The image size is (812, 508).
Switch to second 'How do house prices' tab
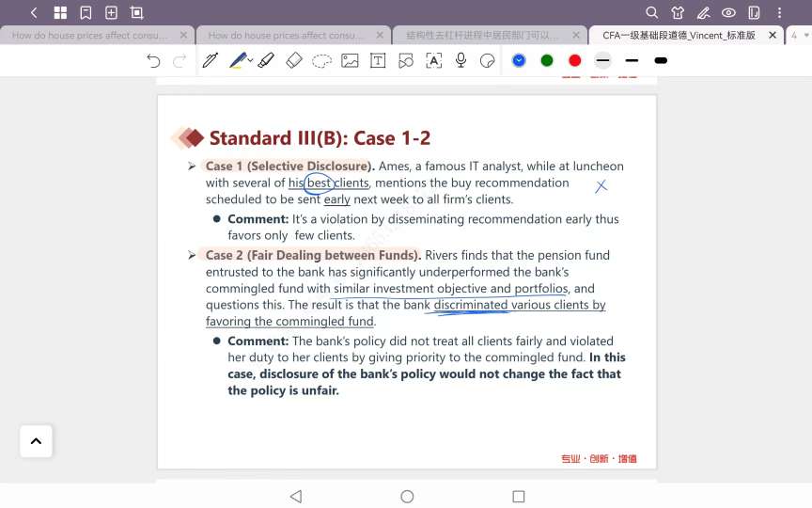(286, 35)
